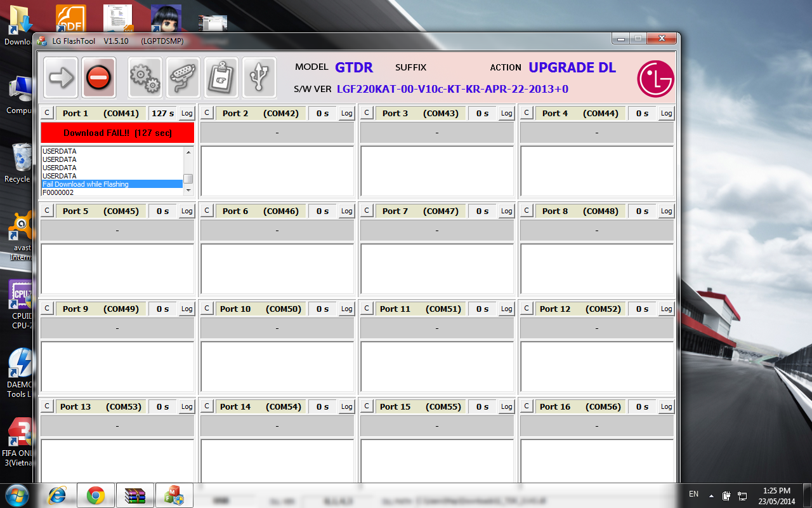Show hidden tray icons arrow
This screenshot has height=508, width=812.
(711, 495)
